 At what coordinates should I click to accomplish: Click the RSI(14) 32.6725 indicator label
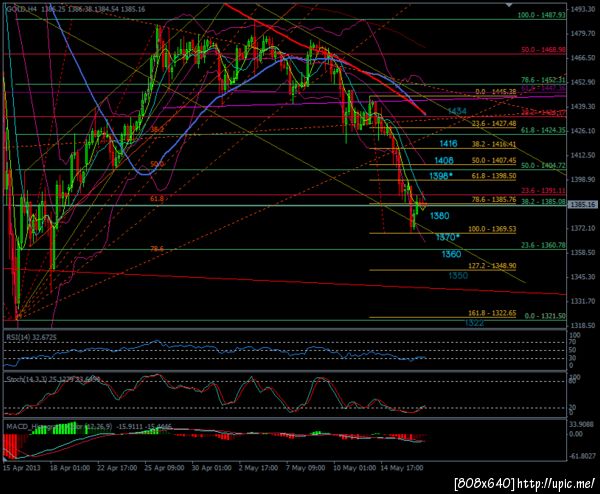point(31,337)
